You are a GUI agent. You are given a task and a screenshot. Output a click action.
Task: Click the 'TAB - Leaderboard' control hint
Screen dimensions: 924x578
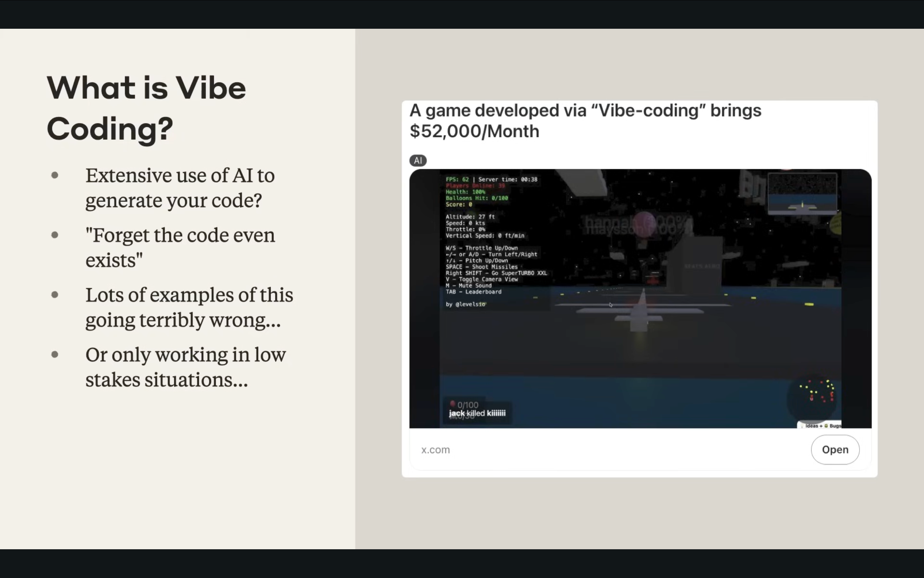pyautogui.click(x=473, y=292)
